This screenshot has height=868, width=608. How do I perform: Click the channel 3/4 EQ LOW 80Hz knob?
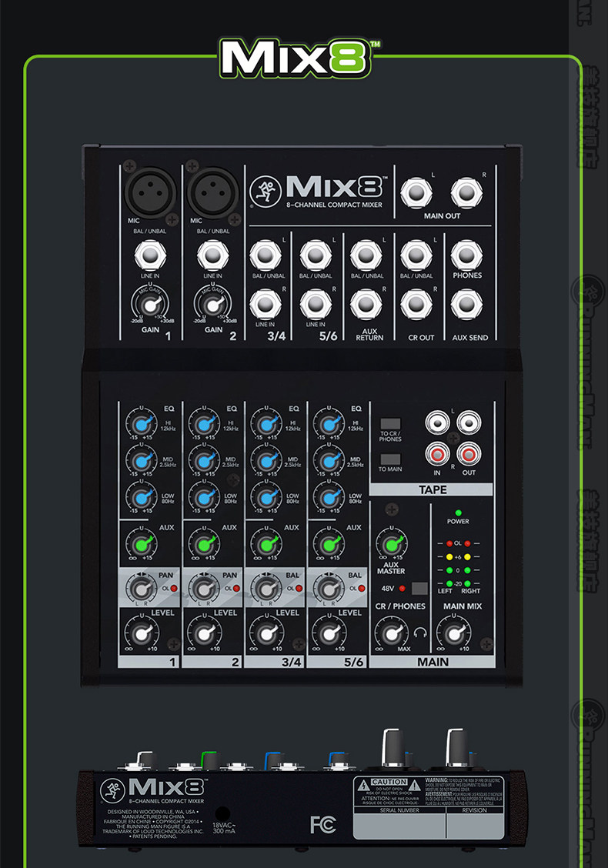tap(267, 497)
